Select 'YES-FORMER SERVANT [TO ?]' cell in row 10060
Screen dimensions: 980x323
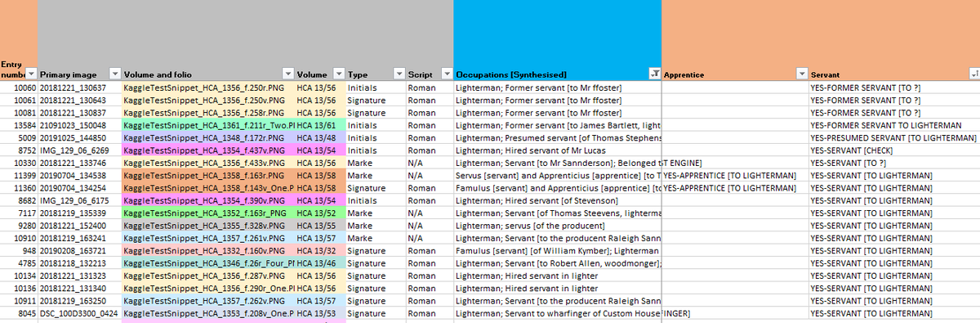894,87
